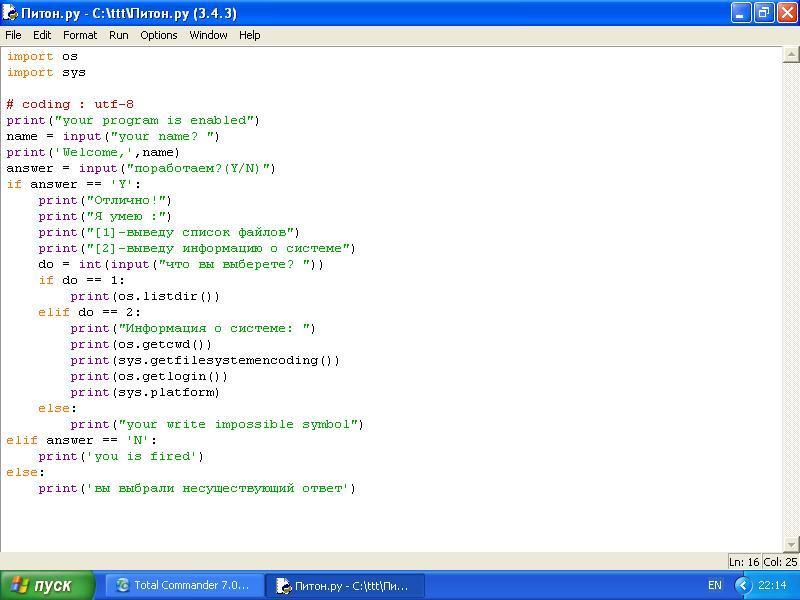Screen dimensions: 800x600
Task: Click scrollbar up arrow in editor
Action: click(x=791, y=54)
